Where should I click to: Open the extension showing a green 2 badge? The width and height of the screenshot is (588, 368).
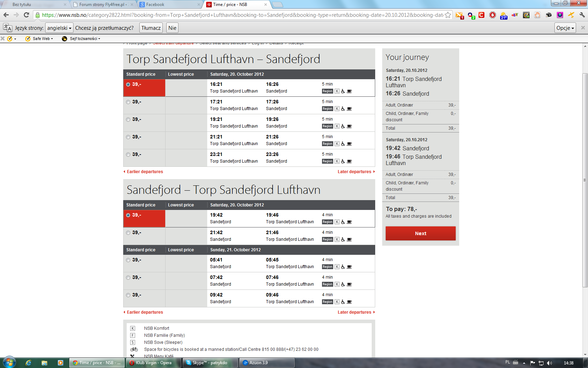471,15
